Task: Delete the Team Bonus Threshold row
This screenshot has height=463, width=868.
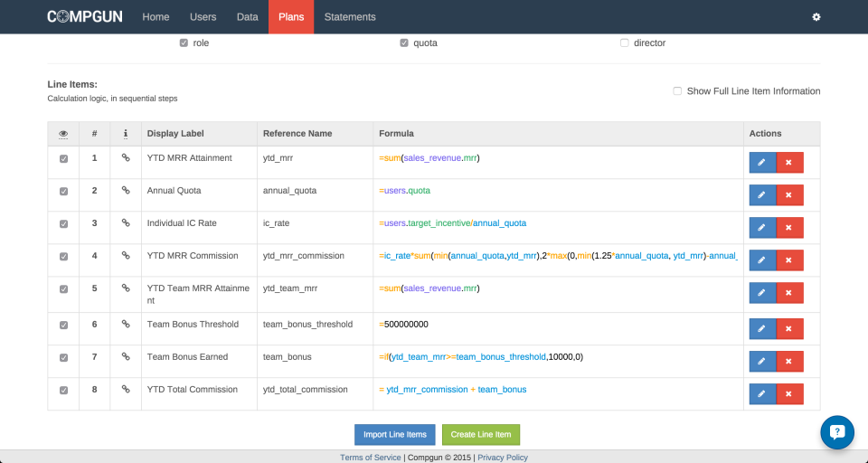Action: (x=789, y=328)
